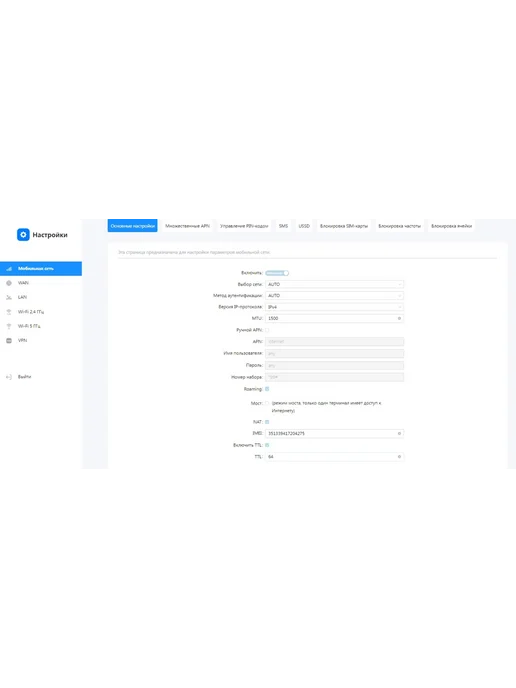Open the Версия IP-протокола dropdown
The height and width of the screenshot is (688, 516).
334,307
